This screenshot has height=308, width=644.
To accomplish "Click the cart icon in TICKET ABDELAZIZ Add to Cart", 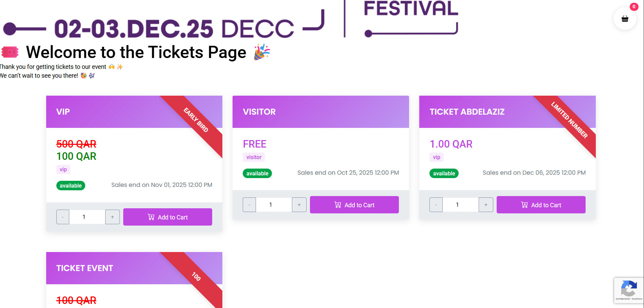I will tap(524, 205).
